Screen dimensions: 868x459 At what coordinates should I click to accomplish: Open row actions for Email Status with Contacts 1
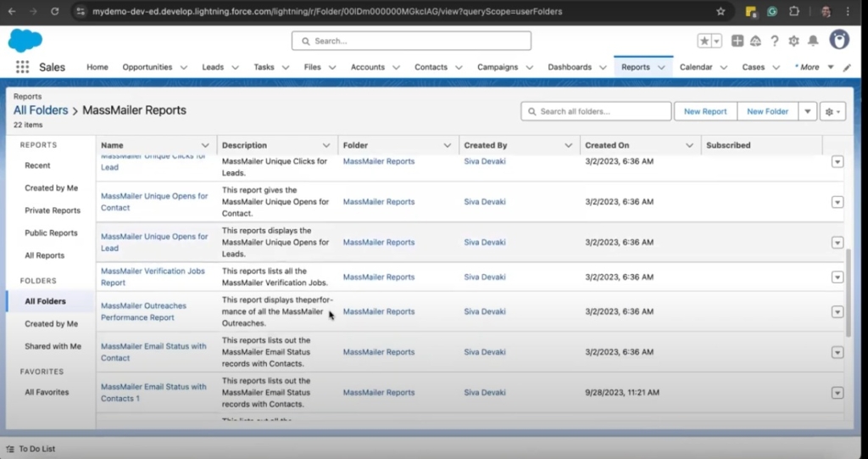click(837, 393)
